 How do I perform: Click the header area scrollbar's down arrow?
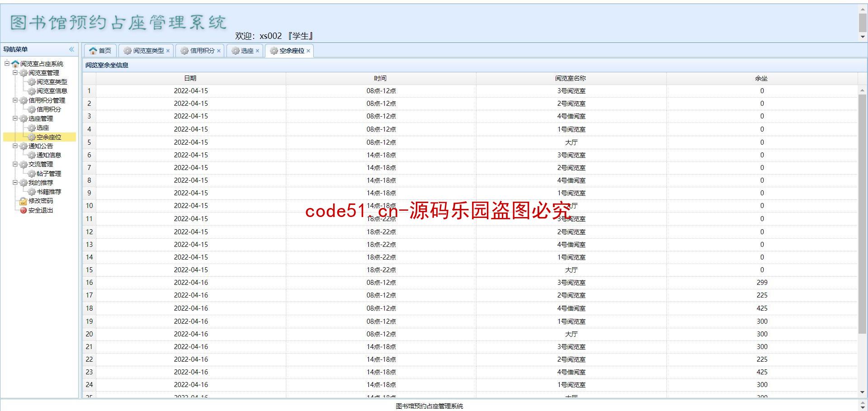tap(863, 37)
